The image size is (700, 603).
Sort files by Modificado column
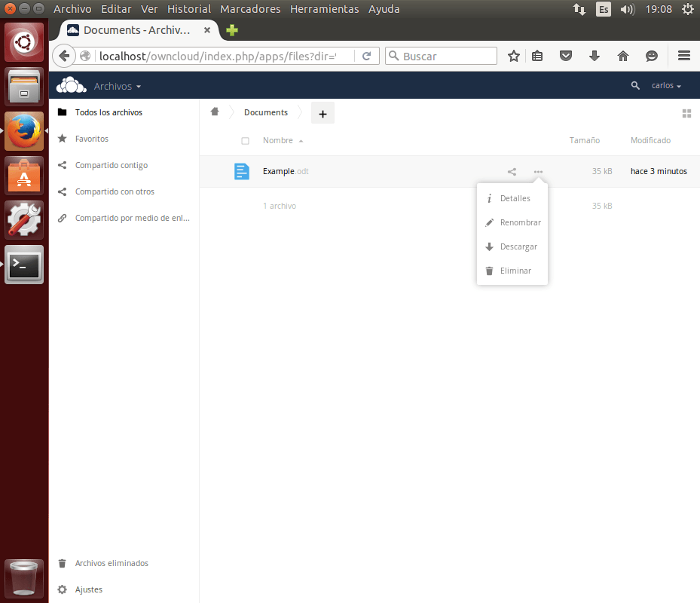(650, 140)
